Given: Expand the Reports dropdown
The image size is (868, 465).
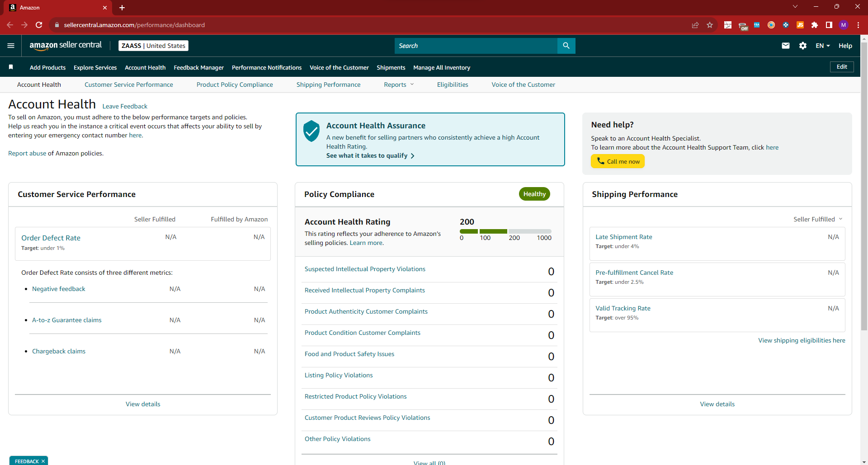Looking at the screenshot, I should coord(399,85).
